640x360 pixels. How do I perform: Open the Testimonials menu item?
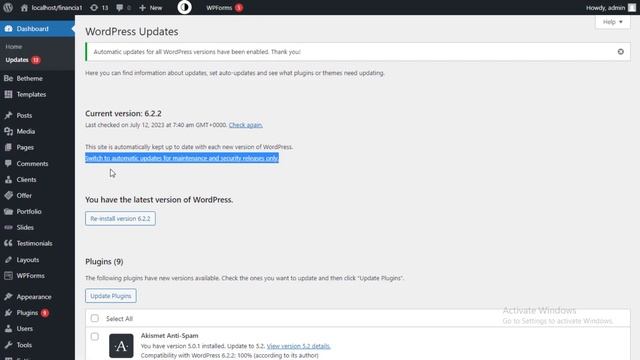point(34,243)
